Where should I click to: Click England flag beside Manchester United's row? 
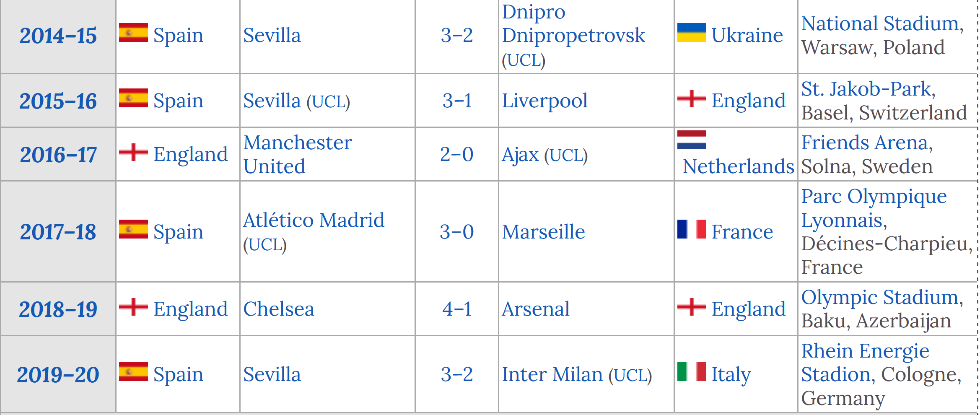[x=133, y=152]
